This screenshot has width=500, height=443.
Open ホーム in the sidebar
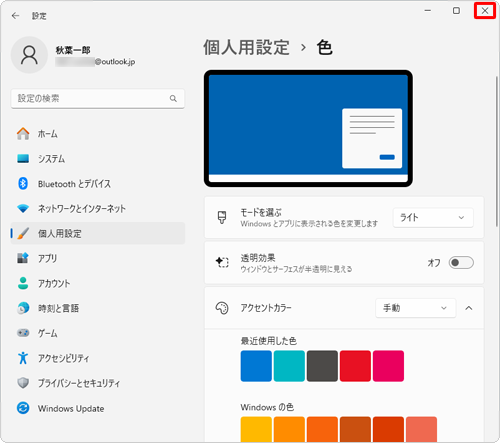[98, 134]
